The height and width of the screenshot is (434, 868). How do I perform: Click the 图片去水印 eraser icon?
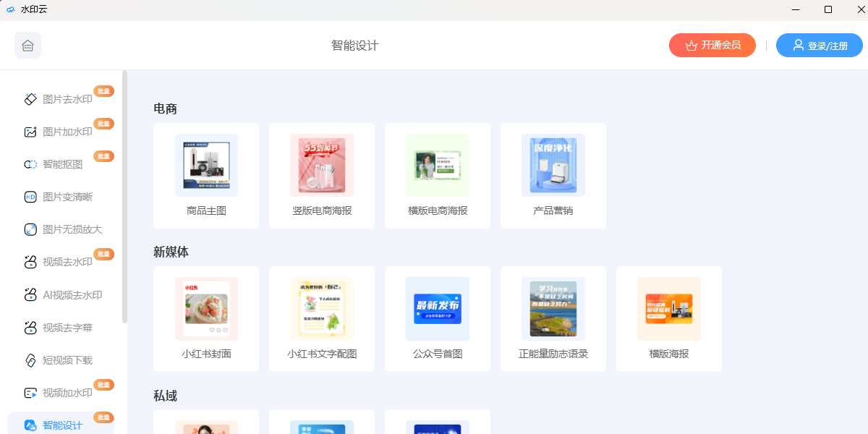tap(30, 99)
